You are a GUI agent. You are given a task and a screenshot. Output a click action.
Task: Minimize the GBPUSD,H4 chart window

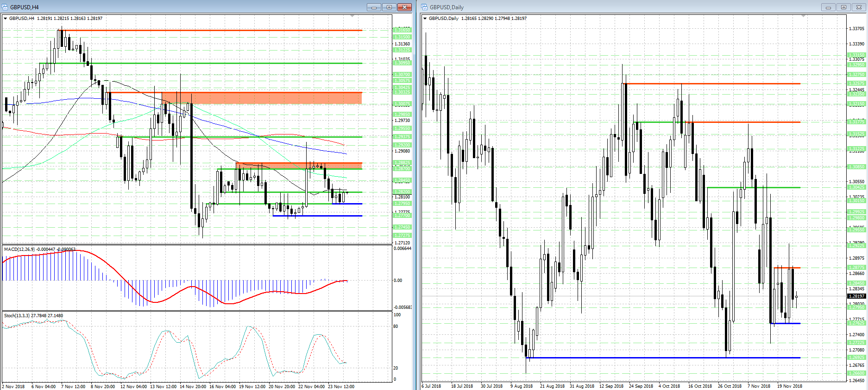[374, 7]
